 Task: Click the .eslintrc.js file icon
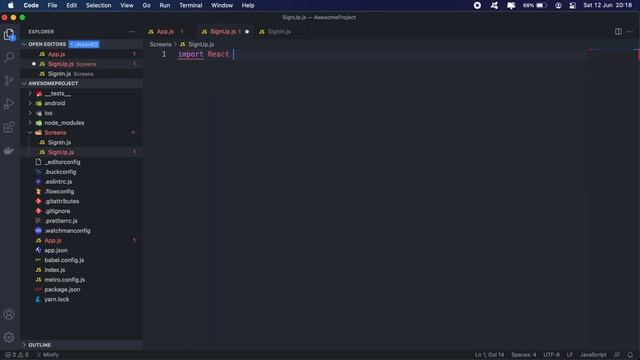tap(38, 182)
